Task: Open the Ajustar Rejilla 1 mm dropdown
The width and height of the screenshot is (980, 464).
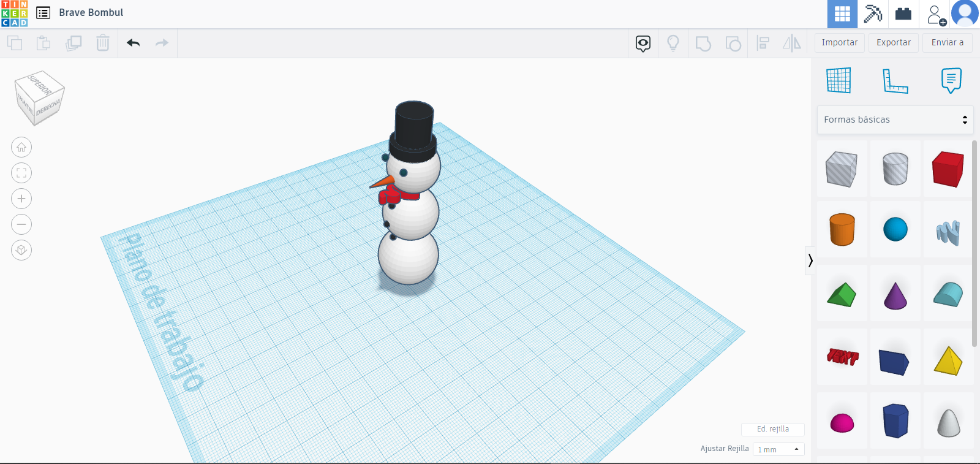Action: (778, 449)
